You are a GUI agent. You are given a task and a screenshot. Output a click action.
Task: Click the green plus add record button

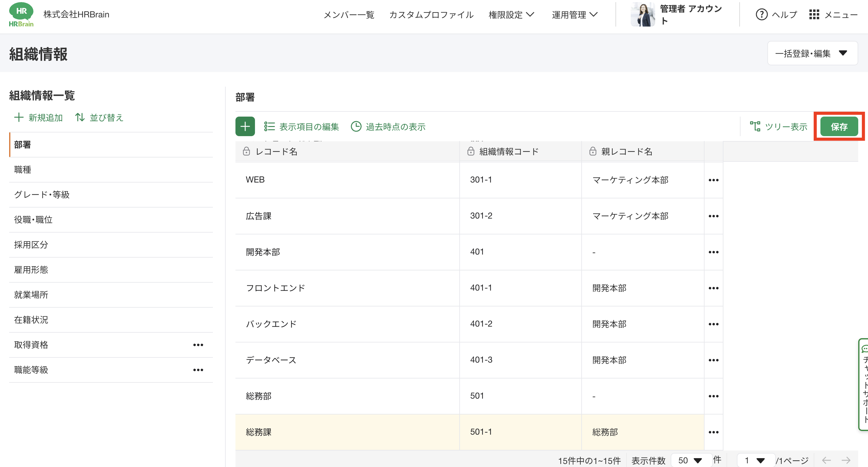pos(245,126)
